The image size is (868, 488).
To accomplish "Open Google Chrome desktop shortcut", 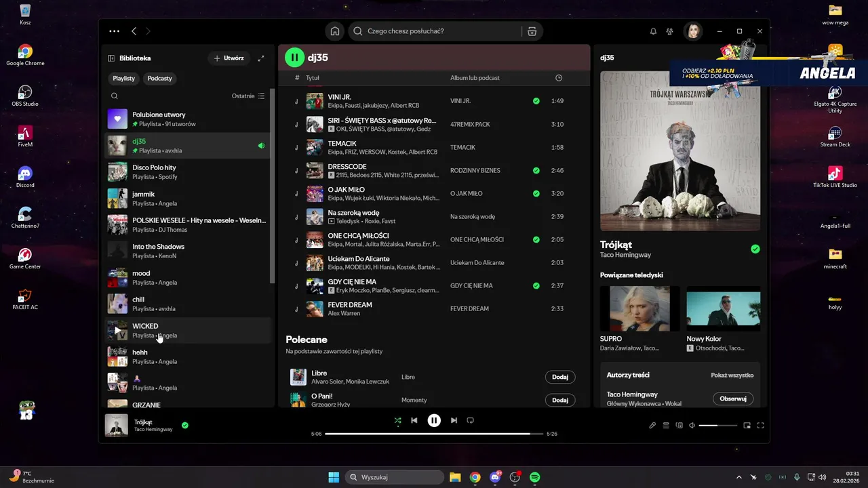I will 25,56.
